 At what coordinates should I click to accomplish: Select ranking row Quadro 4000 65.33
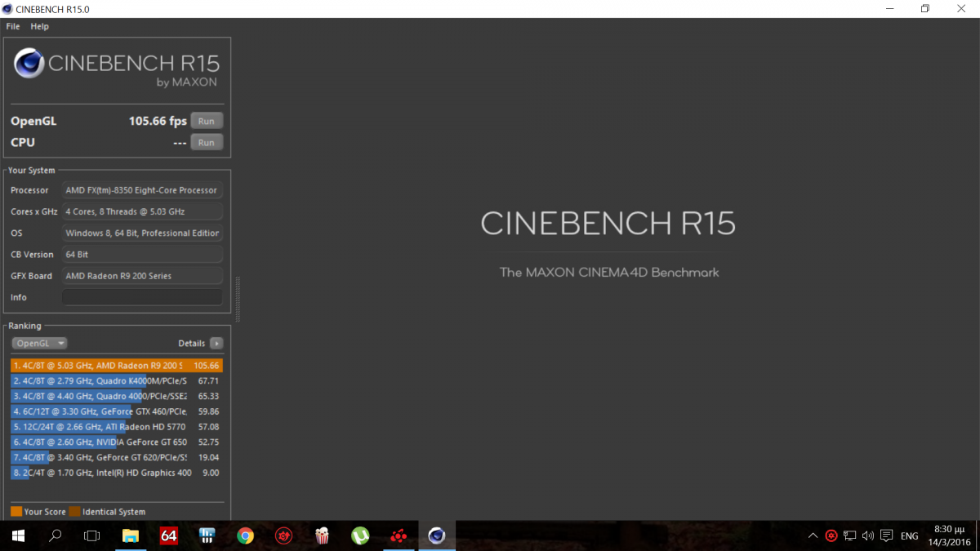pyautogui.click(x=117, y=396)
